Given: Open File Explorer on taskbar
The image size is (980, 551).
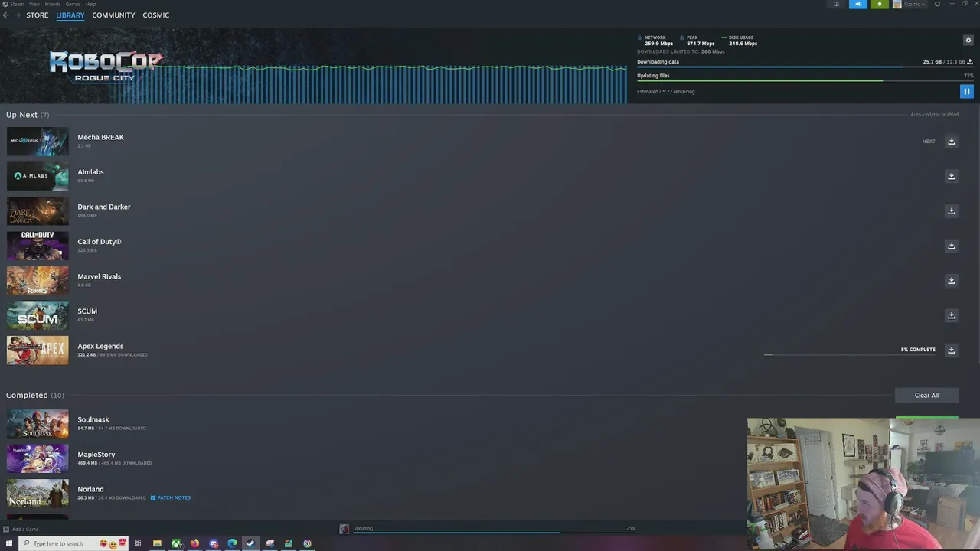Looking at the screenshot, I should [x=157, y=543].
